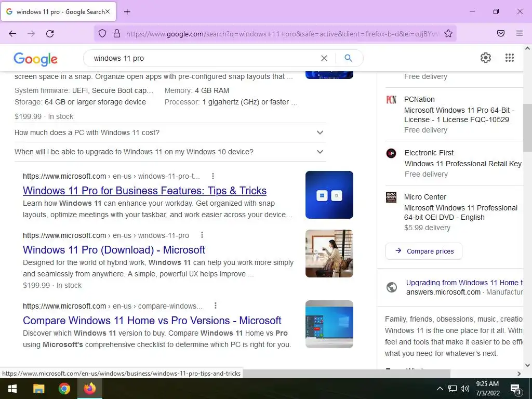Open options menu for Compare Windows result
This screenshot has width=532, height=399.
click(216, 305)
